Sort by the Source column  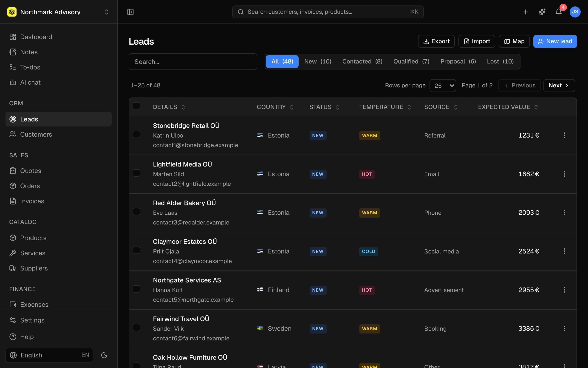(441, 107)
